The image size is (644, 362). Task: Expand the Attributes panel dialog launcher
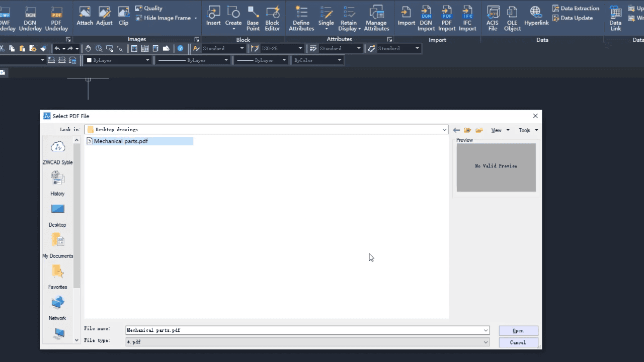pos(389,39)
